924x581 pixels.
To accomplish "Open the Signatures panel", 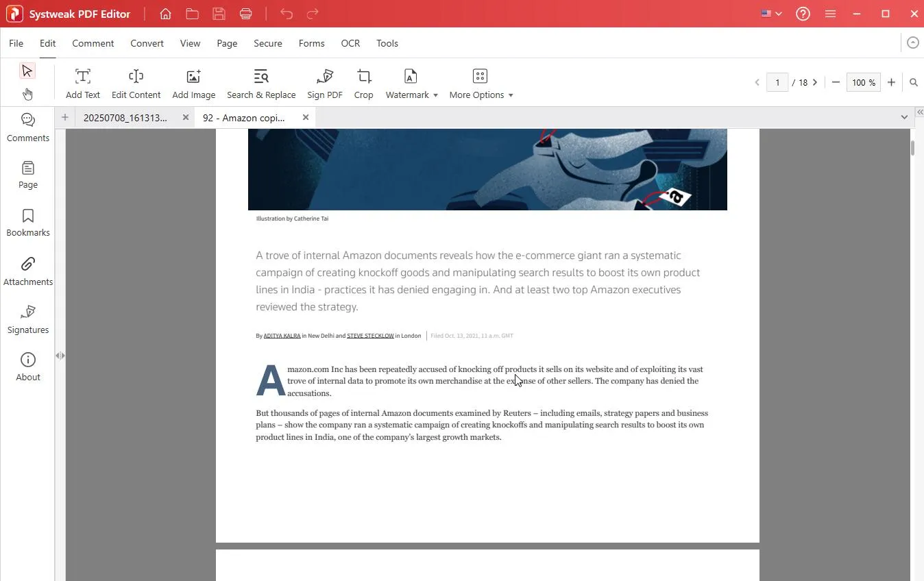I will 27,319.
